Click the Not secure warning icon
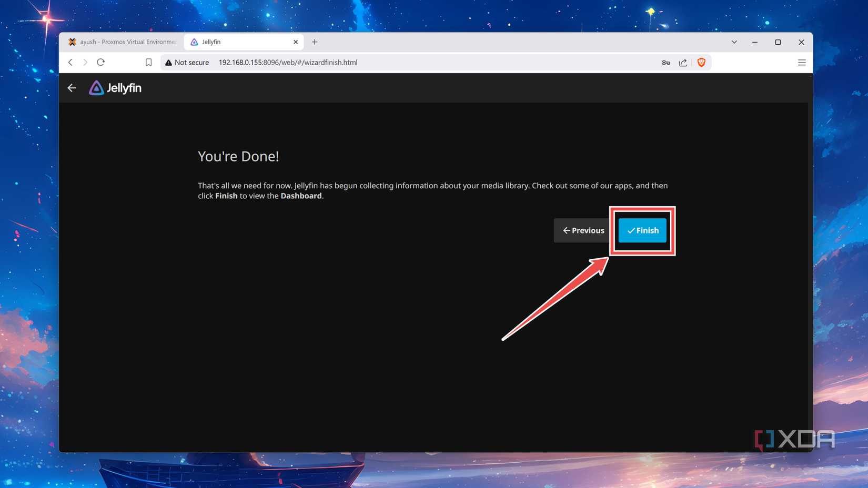The width and height of the screenshot is (868, 488). tap(168, 62)
